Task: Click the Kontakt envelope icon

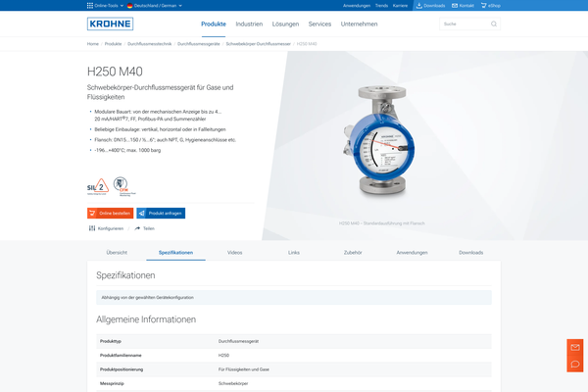Action: tap(455, 6)
